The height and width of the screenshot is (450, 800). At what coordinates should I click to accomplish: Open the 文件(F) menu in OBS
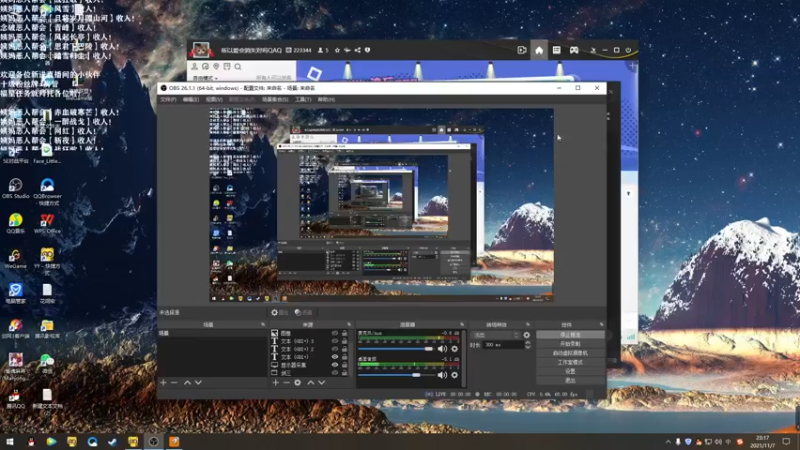[167, 100]
